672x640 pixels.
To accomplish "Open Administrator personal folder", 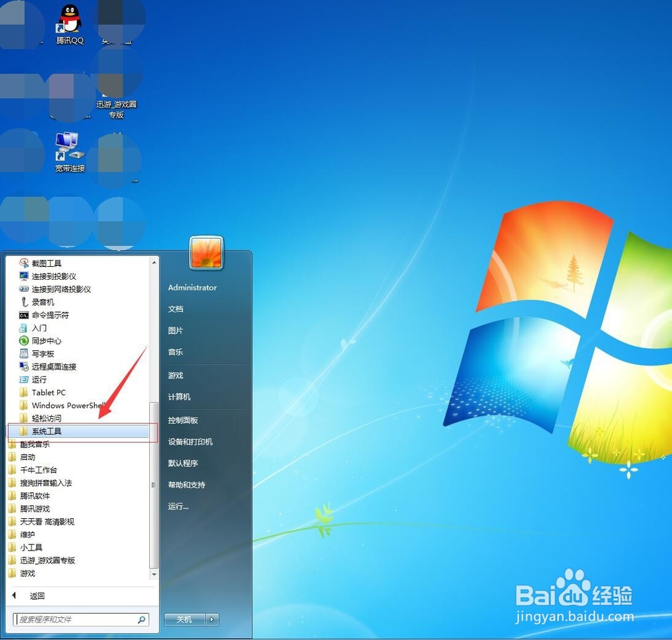I will tap(192, 288).
